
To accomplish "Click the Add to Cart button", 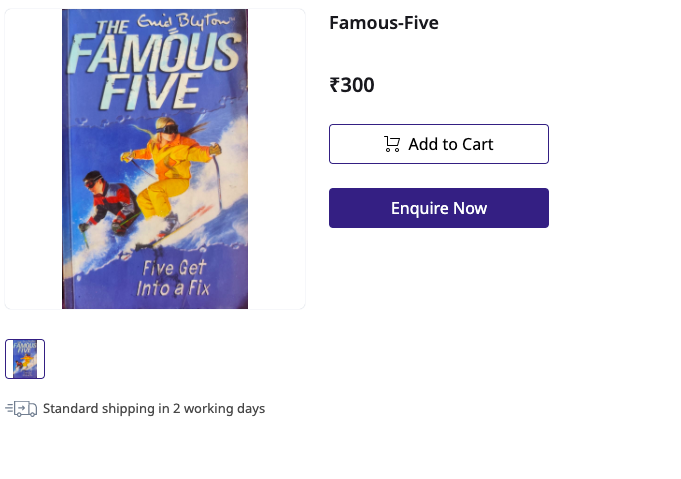I will 439,144.
